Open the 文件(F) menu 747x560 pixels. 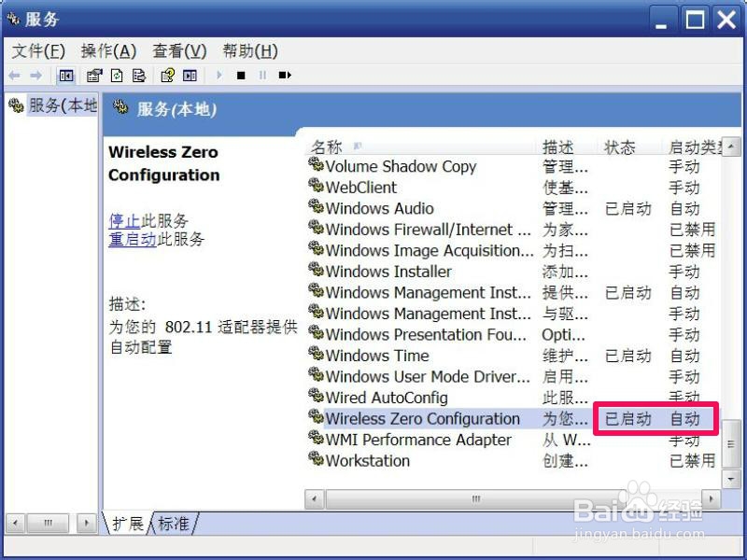[37, 50]
